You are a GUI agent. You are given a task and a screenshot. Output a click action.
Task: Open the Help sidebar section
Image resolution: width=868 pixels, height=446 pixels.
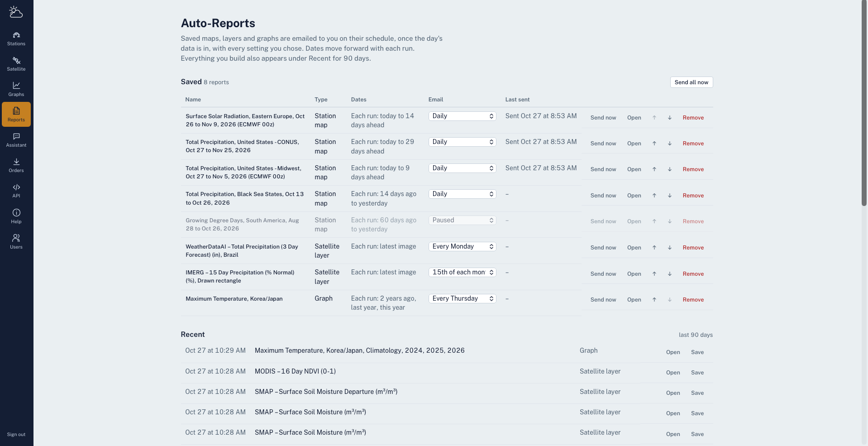click(x=16, y=216)
